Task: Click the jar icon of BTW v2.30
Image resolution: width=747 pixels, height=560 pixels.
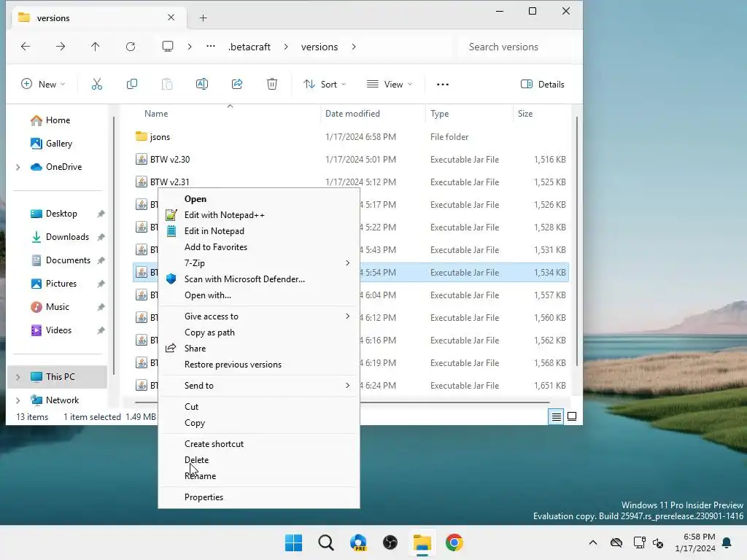Action: (x=142, y=160)
